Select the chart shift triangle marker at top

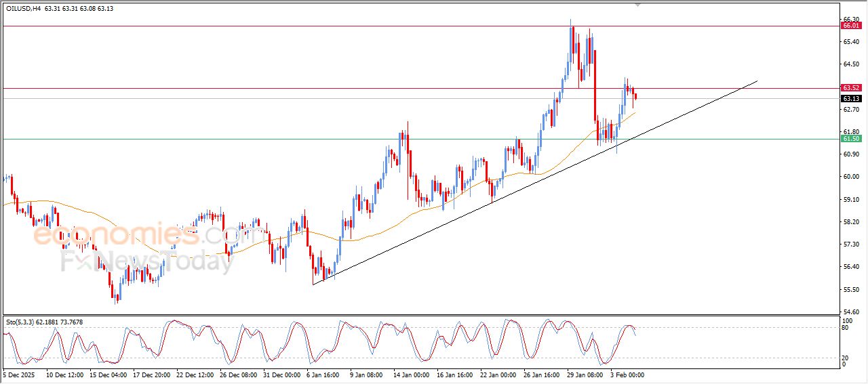[x=637, y=5]
